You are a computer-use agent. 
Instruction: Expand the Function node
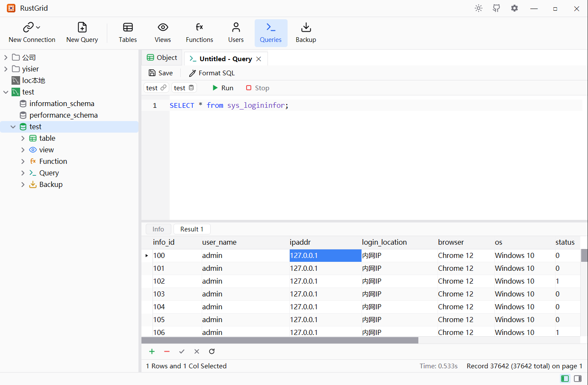23,161
